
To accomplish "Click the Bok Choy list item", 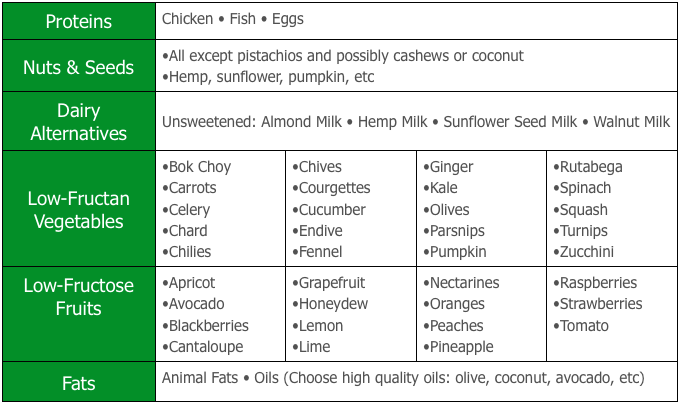I will pyautogui.click(x=197, y=167).
